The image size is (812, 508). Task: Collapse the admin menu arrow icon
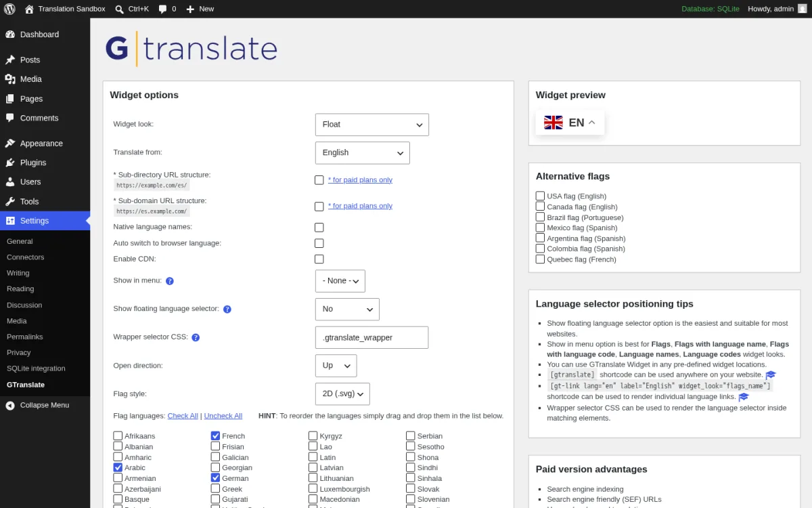(10, 405)
